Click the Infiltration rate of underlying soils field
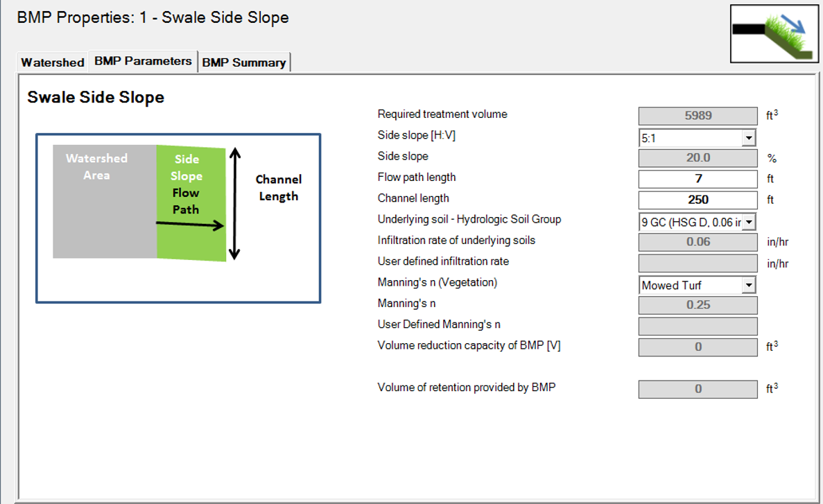The image size is (823, 504). (698, 242)
